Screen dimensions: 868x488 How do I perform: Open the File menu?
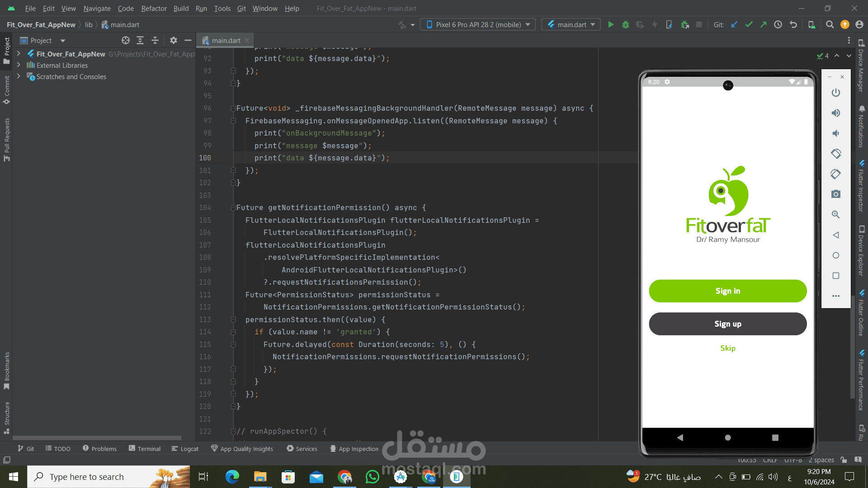point(30,9)
